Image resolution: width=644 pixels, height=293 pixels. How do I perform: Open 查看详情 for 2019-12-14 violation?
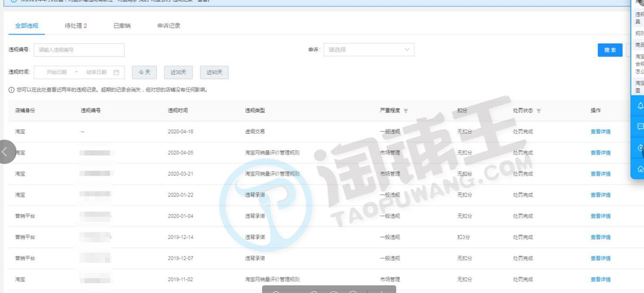click(x=600, y=237)
